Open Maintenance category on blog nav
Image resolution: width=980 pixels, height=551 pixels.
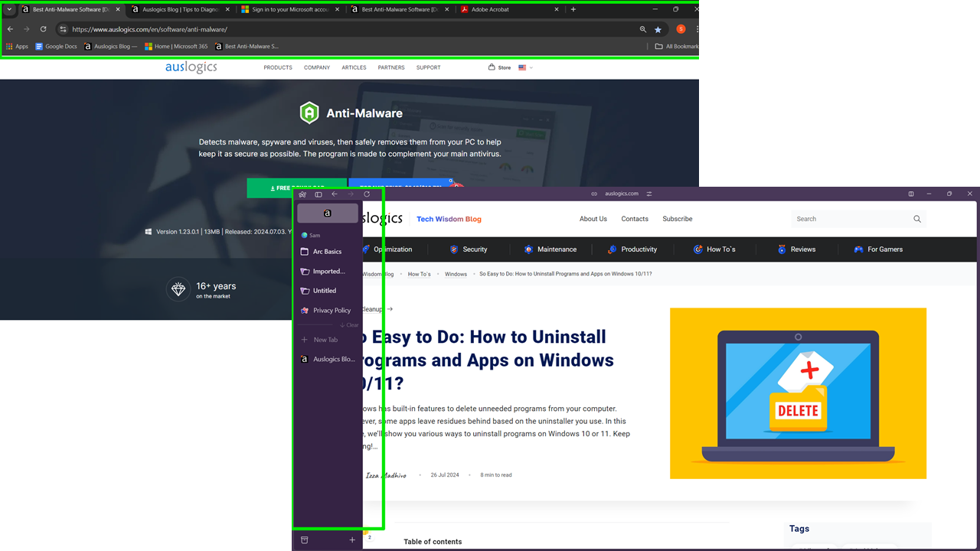tap(550, 249)
